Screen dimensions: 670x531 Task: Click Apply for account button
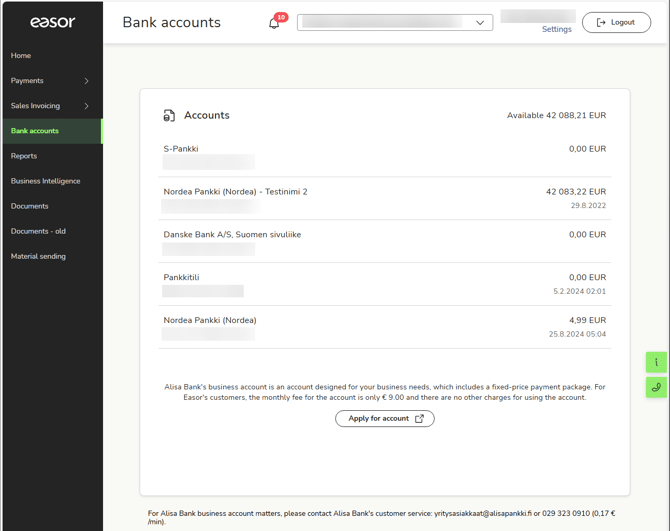pyautogui.click(x=385, y=419)
